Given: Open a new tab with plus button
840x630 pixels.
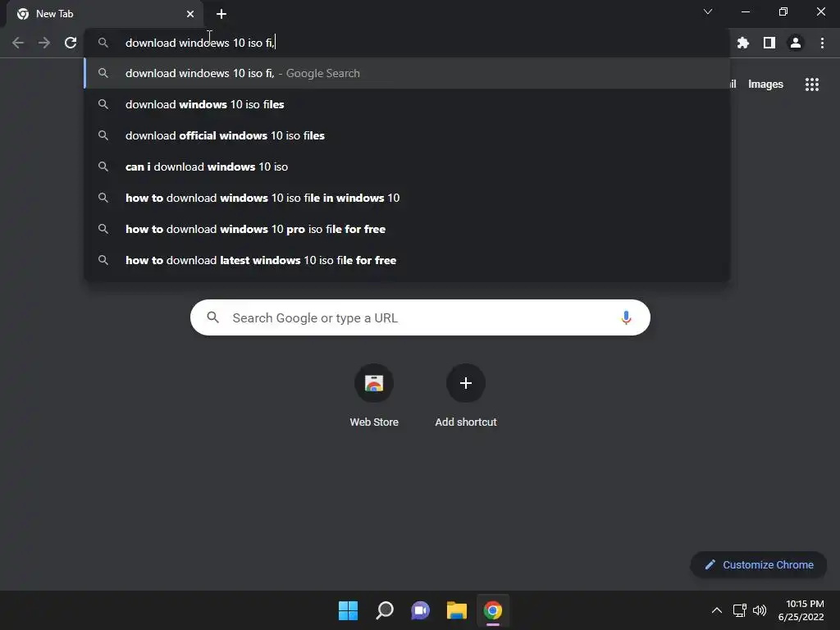Looking at the screenshot, I should 221,14.
